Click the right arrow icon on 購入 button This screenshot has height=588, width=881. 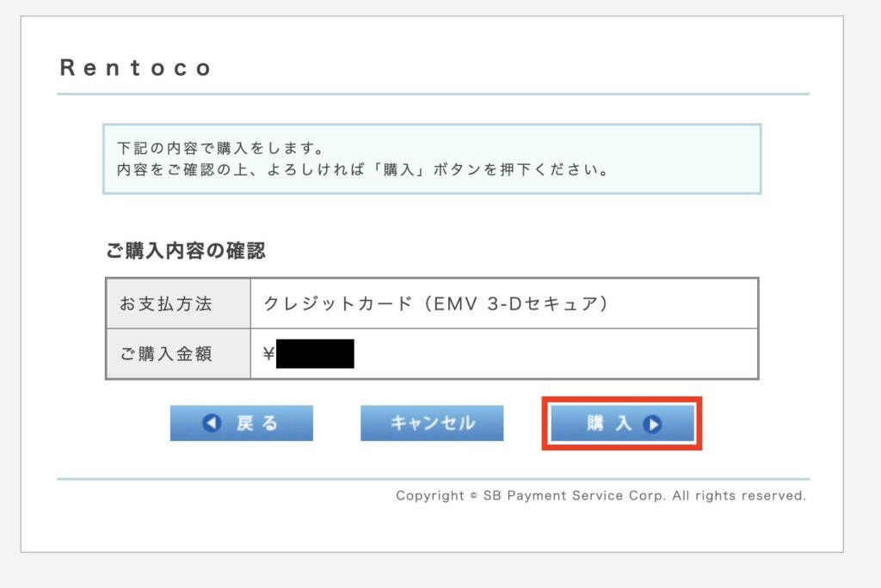pyautogui.click(x=652, y=424)
